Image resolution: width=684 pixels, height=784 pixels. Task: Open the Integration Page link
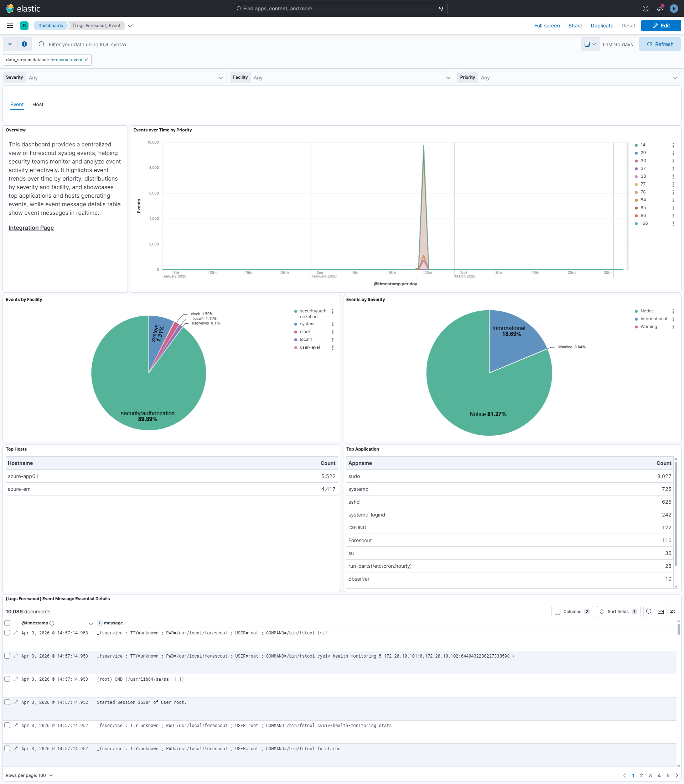(x=31, y=228)
